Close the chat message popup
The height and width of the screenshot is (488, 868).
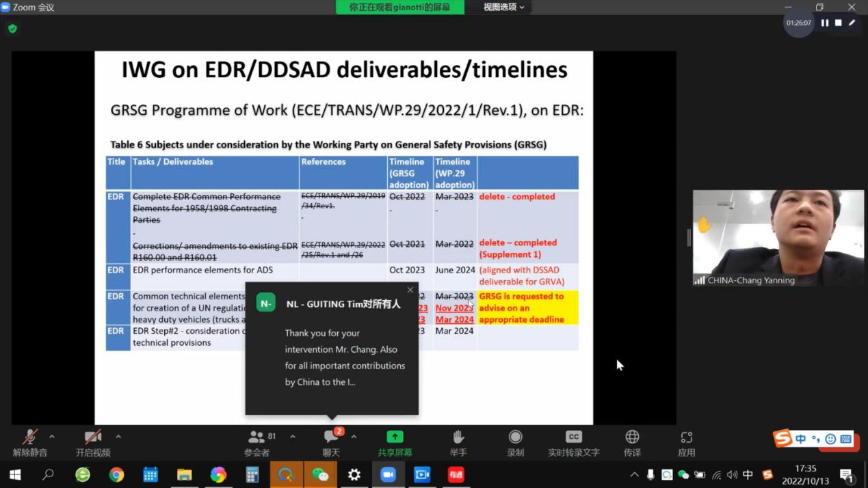coord(410,290)
